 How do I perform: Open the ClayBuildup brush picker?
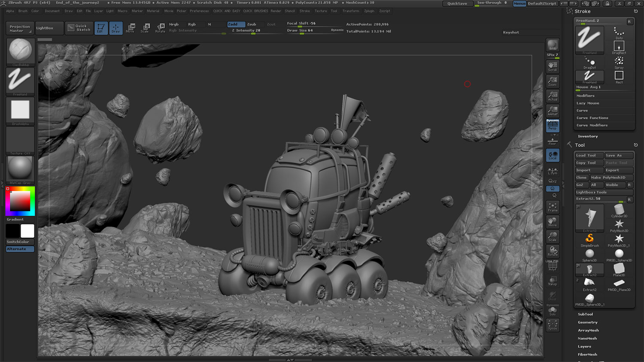(x=20, y=51)
